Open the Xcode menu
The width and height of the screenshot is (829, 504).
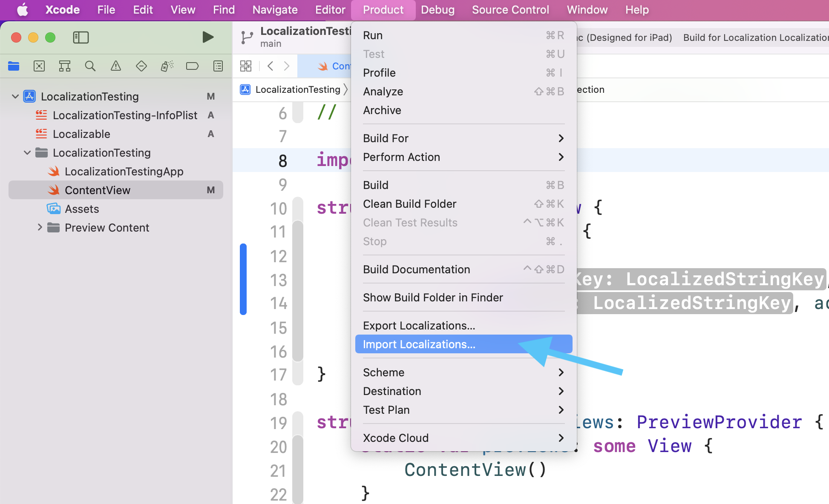click(63, 9)
